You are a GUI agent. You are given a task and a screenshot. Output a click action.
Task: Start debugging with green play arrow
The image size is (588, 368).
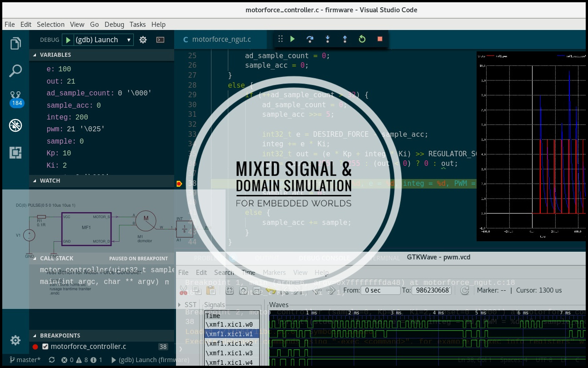point(68,40)
